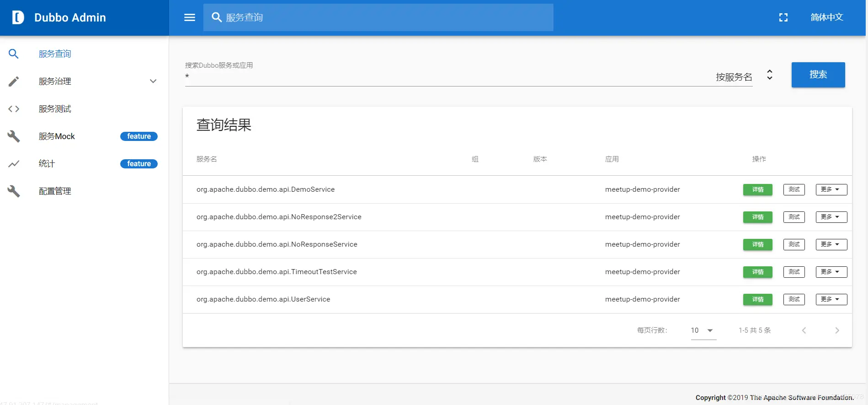Open 更多 dropdown for TimeoutTestService
The image size is (868, 405).
(831, 272)
